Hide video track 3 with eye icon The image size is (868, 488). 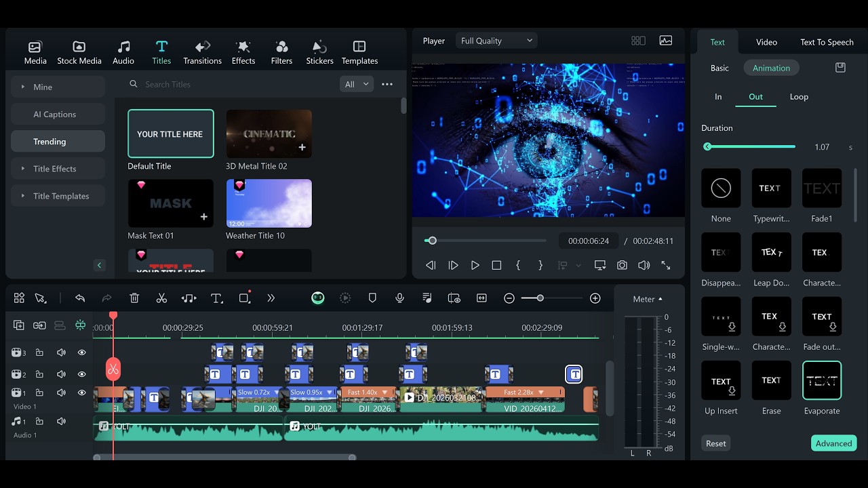[x=82, y=352]
